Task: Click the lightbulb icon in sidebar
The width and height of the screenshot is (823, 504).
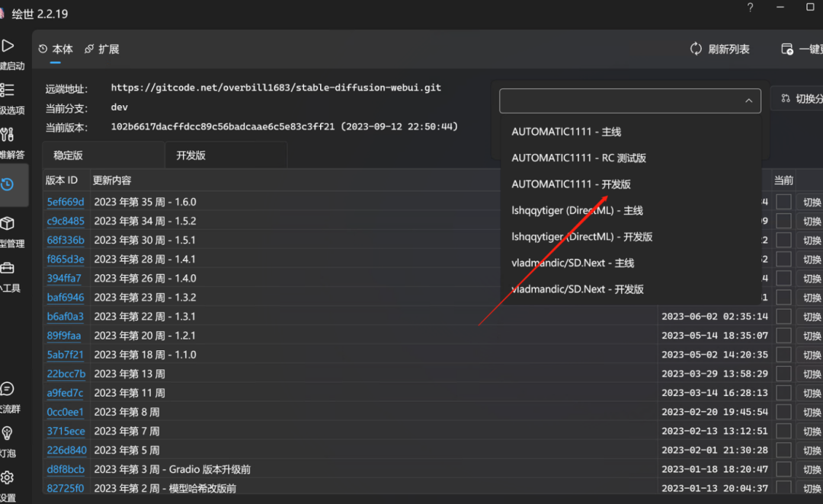Action: click(x=8, y=433)
